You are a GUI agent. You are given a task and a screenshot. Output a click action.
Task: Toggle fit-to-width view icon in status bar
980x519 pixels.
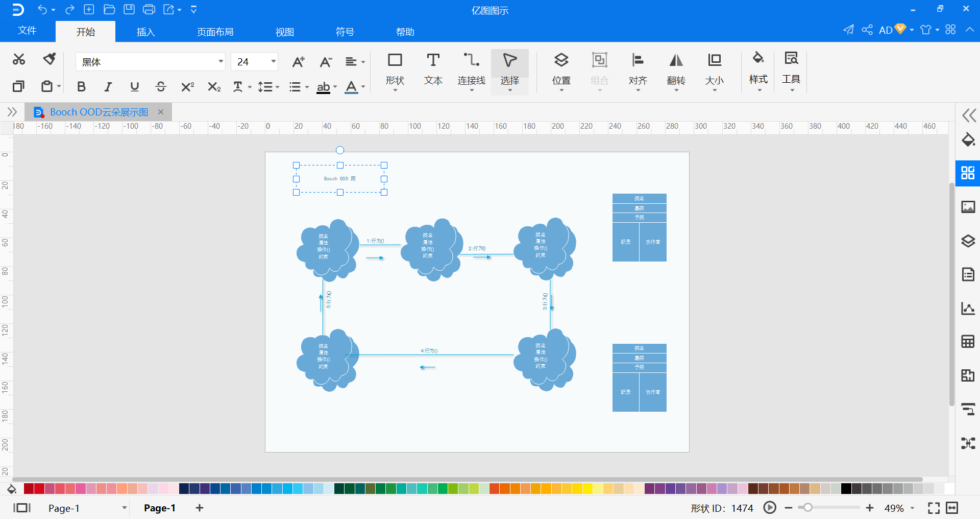click(x=952, y=508)
